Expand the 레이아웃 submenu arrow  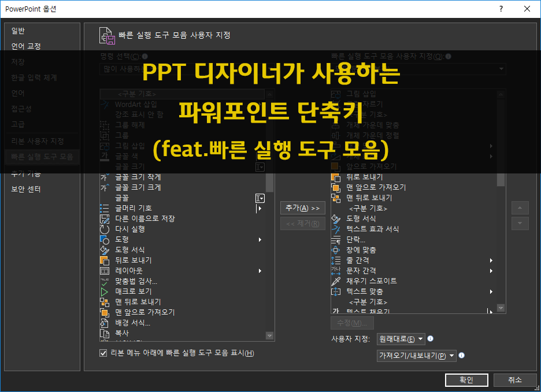coord(260,271)
